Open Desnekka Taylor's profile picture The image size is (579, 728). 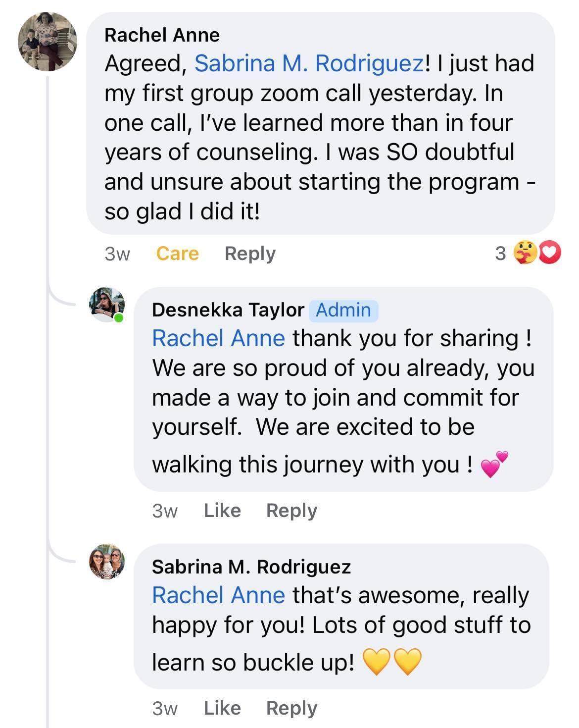point(106,304)
